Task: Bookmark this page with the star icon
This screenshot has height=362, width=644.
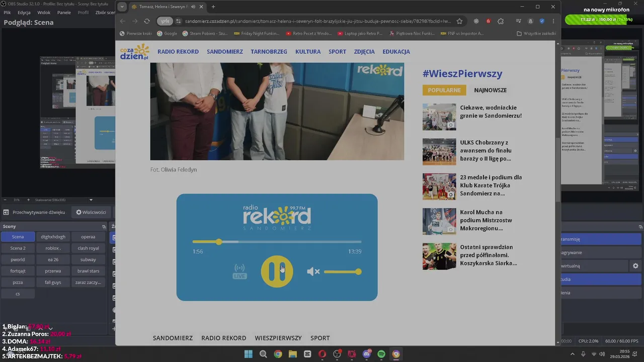Action: [x=459, y=21]
